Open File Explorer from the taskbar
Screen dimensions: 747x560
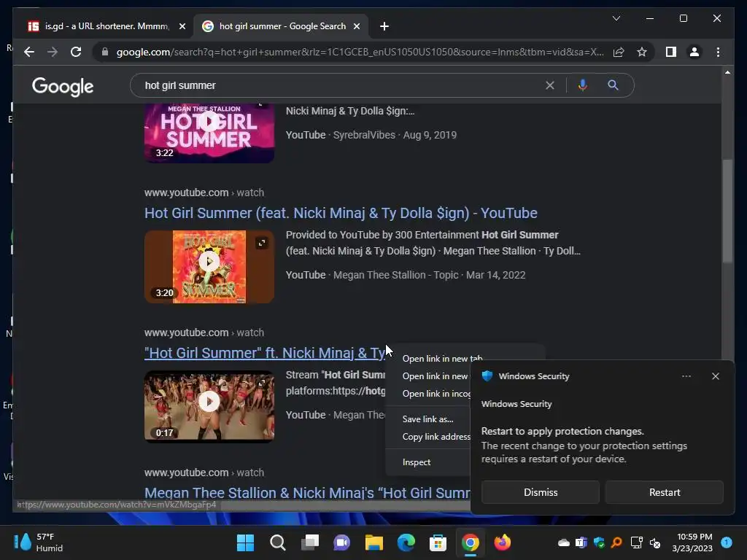click(x=374, y=542)
